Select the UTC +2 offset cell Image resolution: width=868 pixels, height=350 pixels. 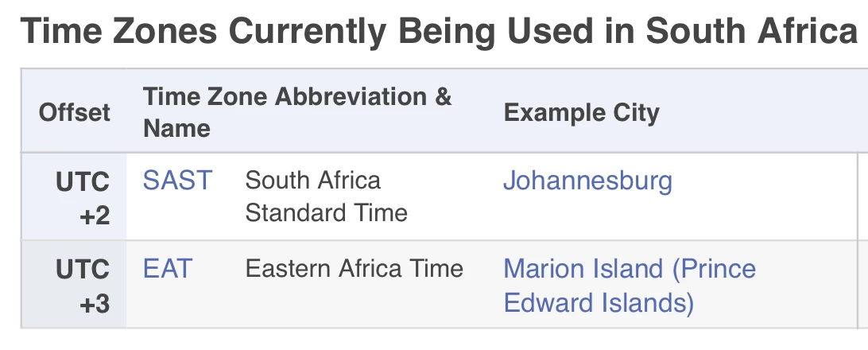click(x=74, y=197)
